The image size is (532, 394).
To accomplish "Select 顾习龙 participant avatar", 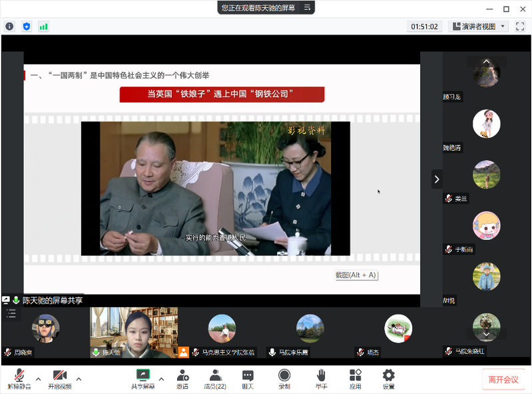I will [x=487, y=73].
